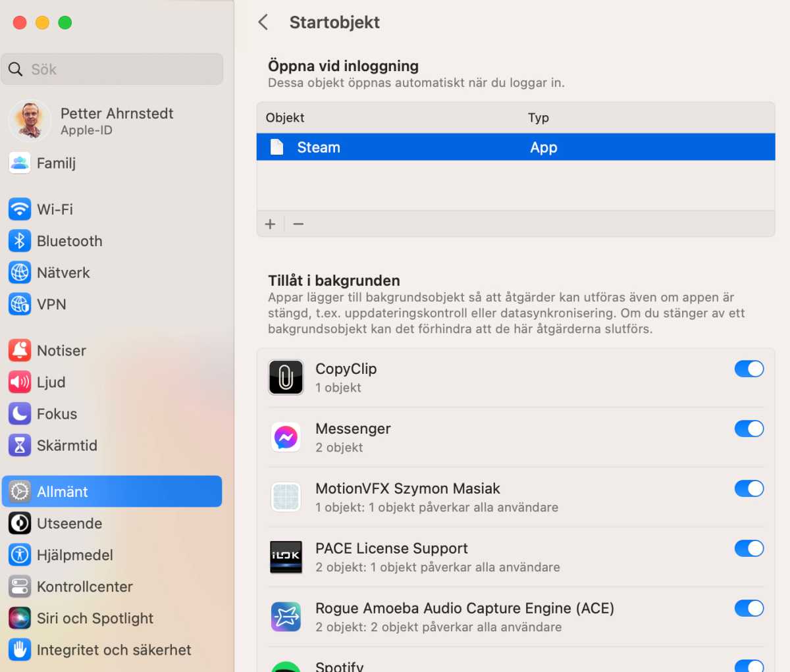Click CopyClip '1 objekt' text

tap(338, 388)
